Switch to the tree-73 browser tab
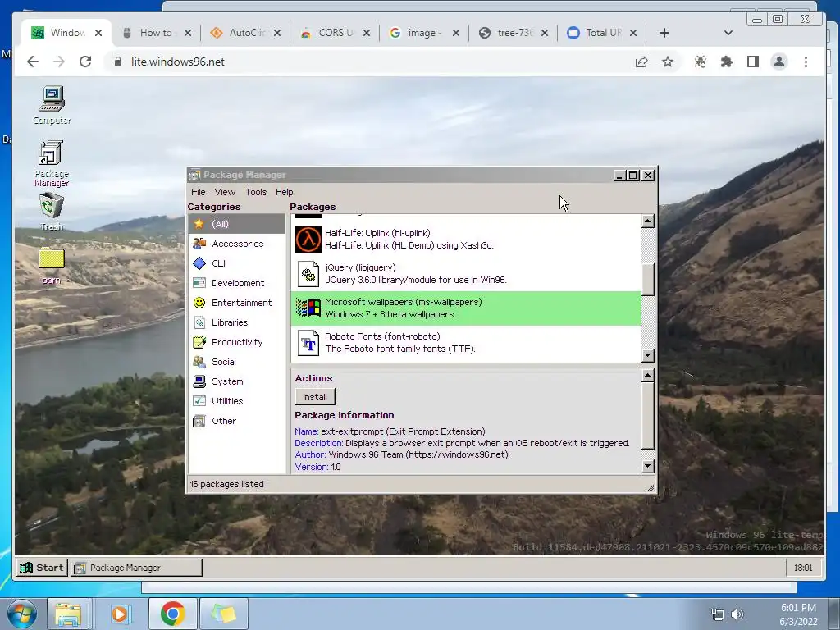 (x=514, y=33)
